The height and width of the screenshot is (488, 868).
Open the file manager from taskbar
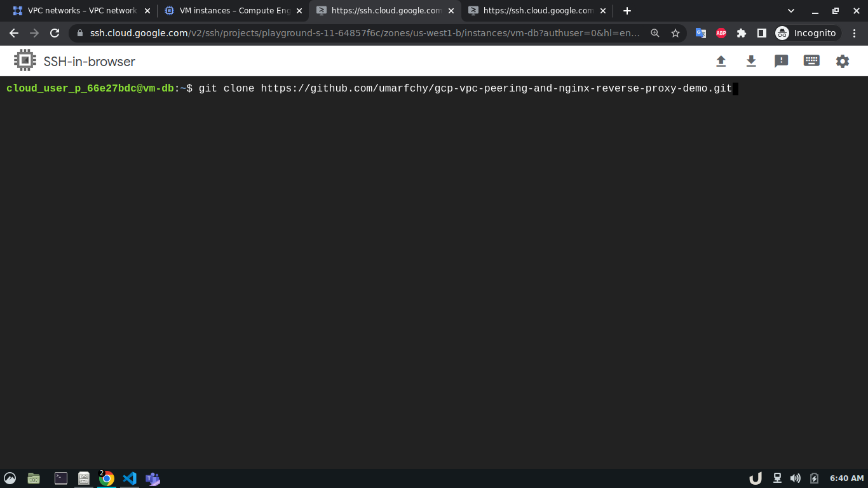click(34, 478)
